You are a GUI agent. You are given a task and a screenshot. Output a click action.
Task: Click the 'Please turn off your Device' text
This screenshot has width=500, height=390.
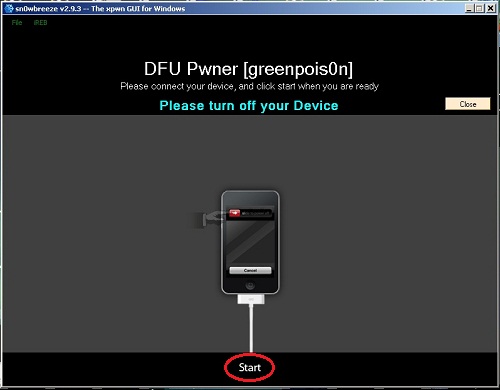tap(249, 106)
